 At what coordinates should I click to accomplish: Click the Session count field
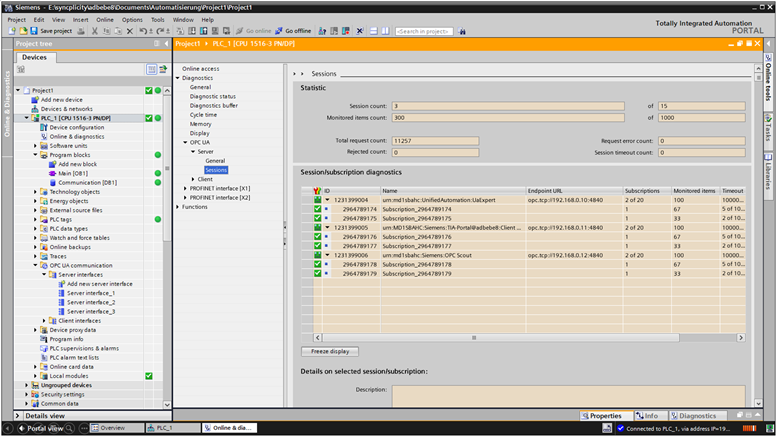click(508, 106)
